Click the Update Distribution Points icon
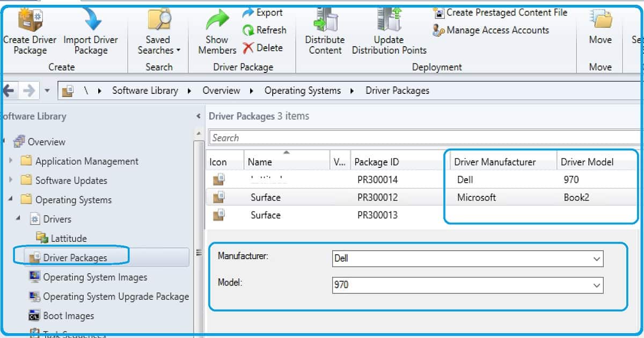 [x=390, y=20]
